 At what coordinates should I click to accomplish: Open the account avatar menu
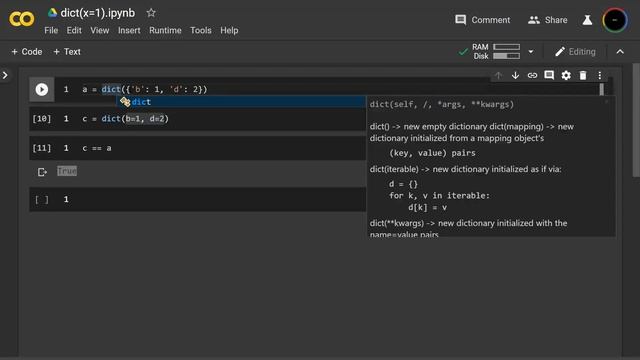coord(615,20)
